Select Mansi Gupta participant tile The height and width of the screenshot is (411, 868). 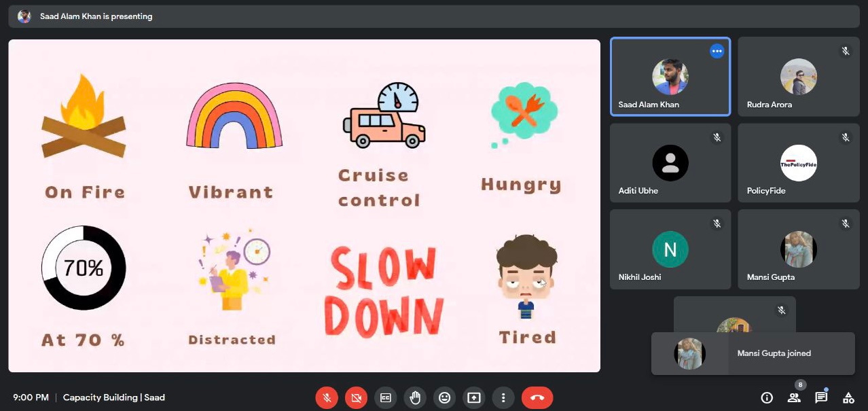(798, 249)
